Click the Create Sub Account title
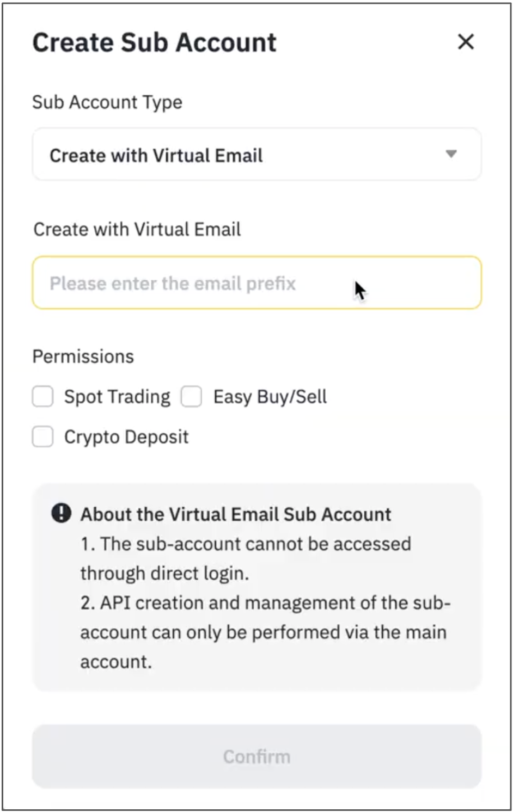The width and height of the screenshot is (513, 812). [x=154, y=42]
